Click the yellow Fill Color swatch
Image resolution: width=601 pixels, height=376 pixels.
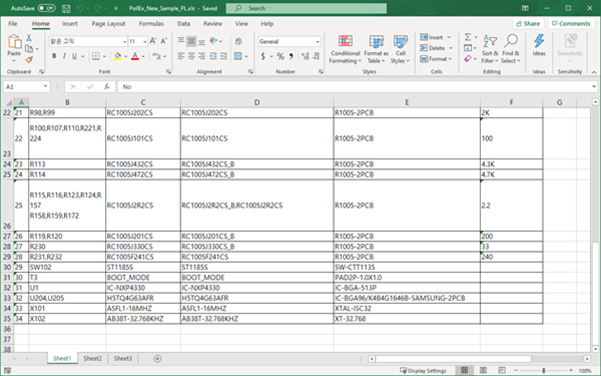[118, 56]
